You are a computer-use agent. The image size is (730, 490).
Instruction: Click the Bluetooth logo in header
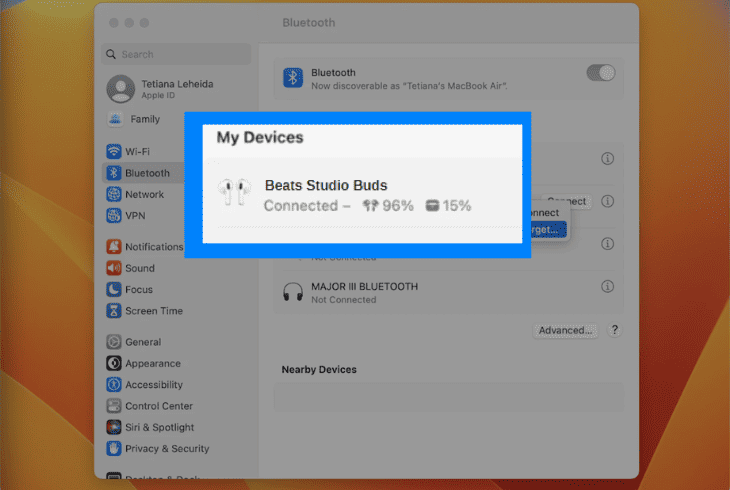pos(293,78)
